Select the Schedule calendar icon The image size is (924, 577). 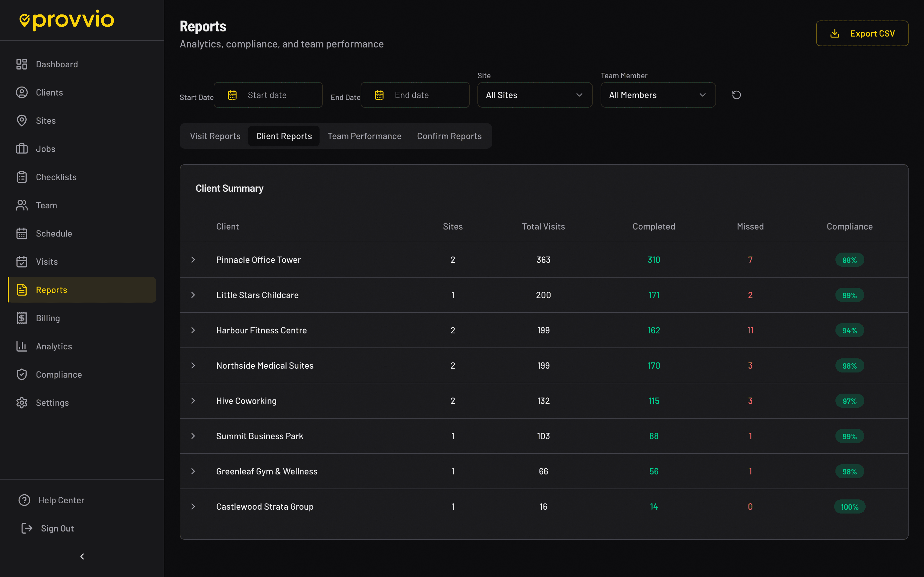pos(22,233)
